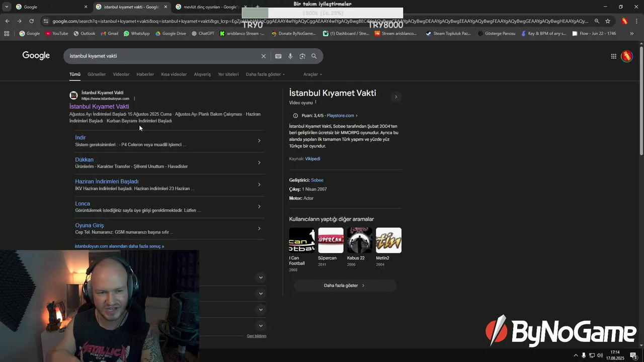Show hidden tray icons chevron
This screenshot has width=644, height=362.
pyautogui.click(x=576, y=355)
